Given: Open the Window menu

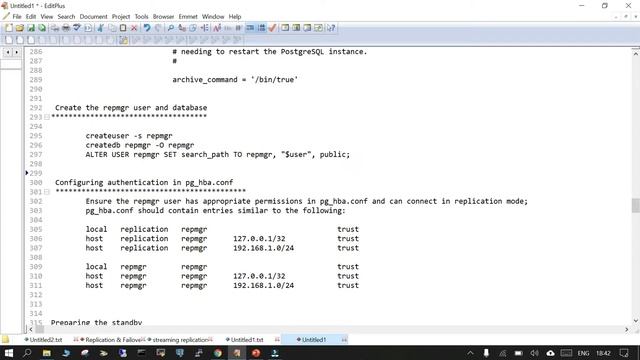Looking at the screenshot, I should (x=213, y=17).
